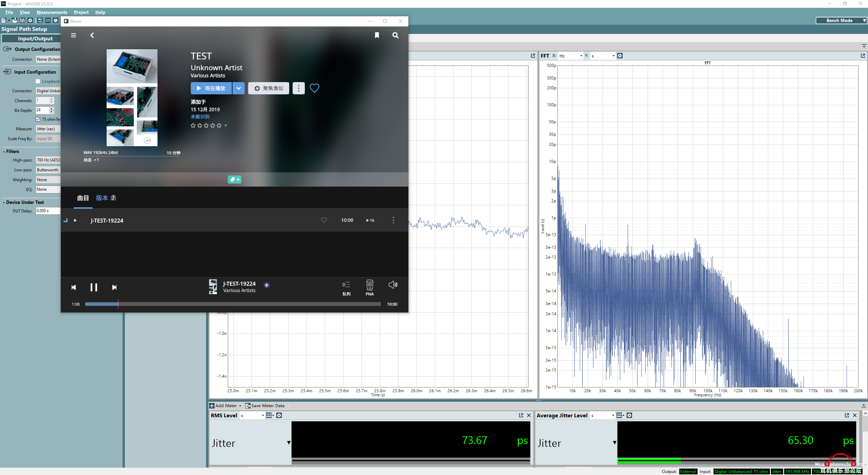Rate album with fifth star
Screen dimensions: 868x475
(x=219, y=126)
